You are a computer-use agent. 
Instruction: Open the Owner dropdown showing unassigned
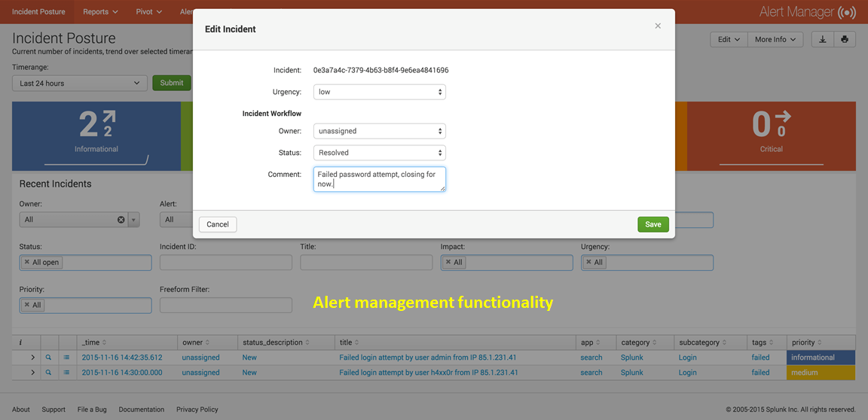click(379, 131)
